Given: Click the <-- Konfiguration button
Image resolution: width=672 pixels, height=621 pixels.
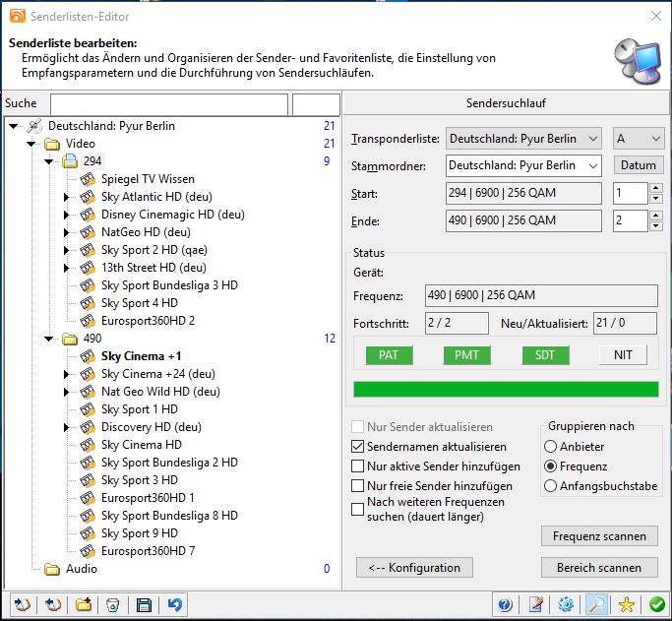Looking at the screenshot, I should coord(414,568).
